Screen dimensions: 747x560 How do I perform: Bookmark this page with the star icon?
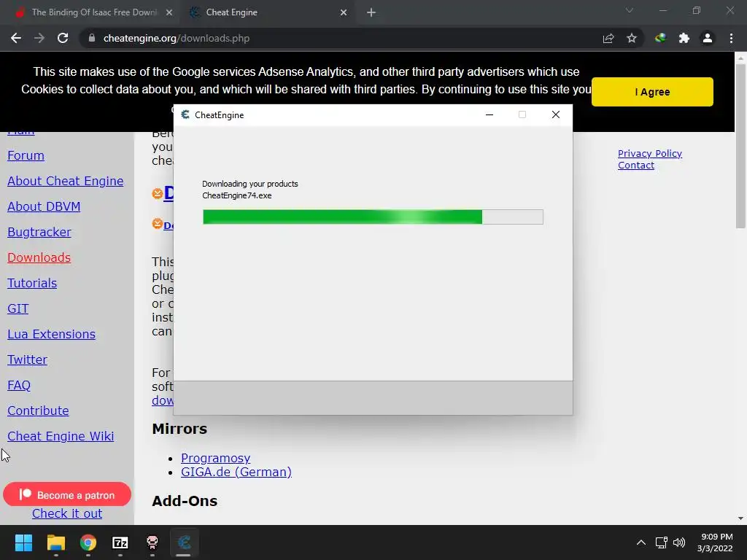tap(632, 38)
